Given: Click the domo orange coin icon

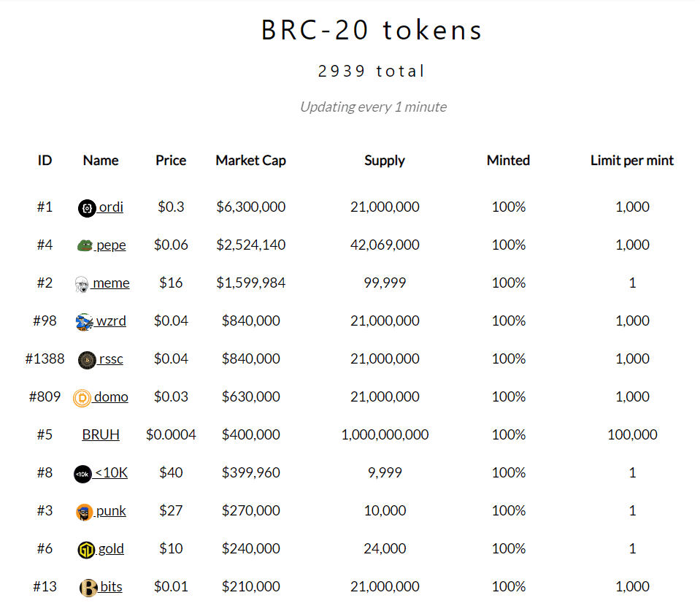Looking at the screenshot, I should [x=82, y=398].
